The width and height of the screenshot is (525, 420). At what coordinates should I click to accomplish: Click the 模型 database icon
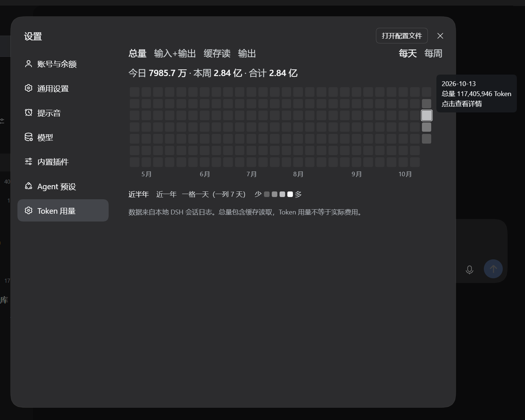point(29,137)
